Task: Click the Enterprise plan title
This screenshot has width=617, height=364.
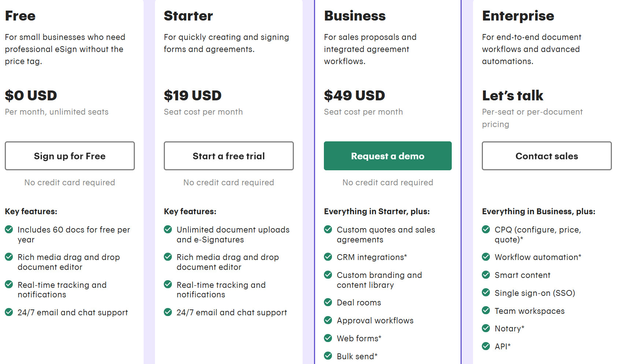Action: click(x=518, y=16)
